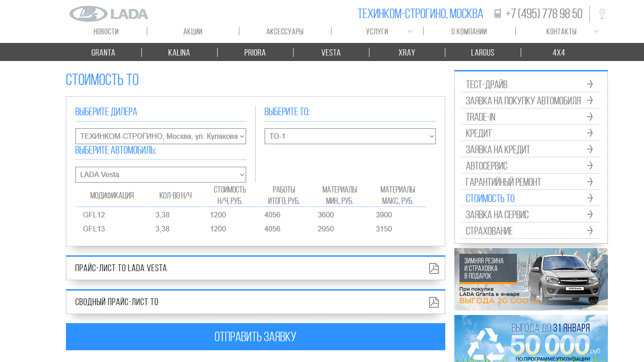Click the arrow next to Тест-драйв
644x362 pixels.
589,85
